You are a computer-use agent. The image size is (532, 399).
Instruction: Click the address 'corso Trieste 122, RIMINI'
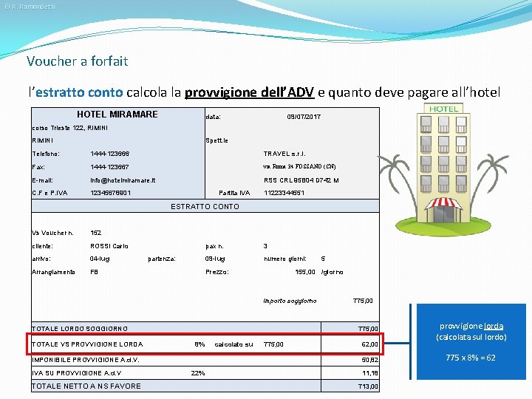[x=70, y=128]
